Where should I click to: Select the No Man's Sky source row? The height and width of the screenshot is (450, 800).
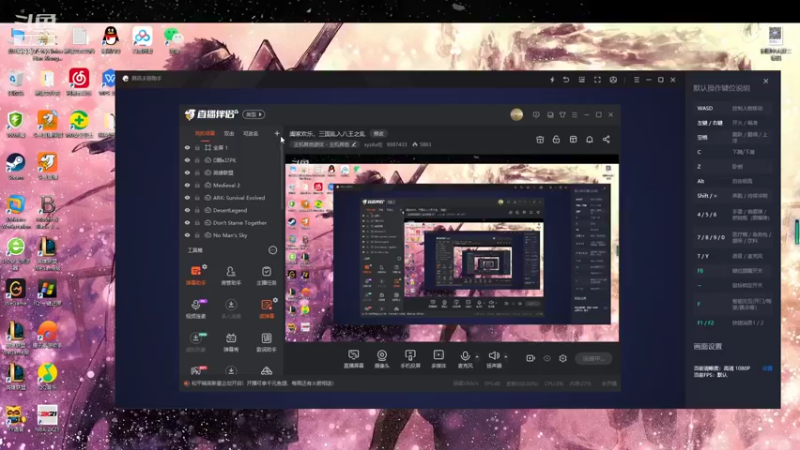232,235
